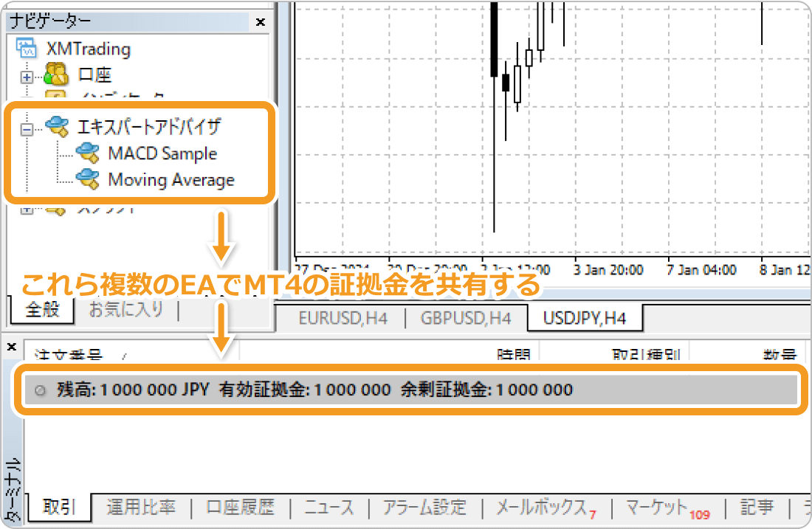Image resolution: width=812 pixels, height=529 pixels.
Task: Select Moving Average in the tree
Action: [x=171, y=179]
